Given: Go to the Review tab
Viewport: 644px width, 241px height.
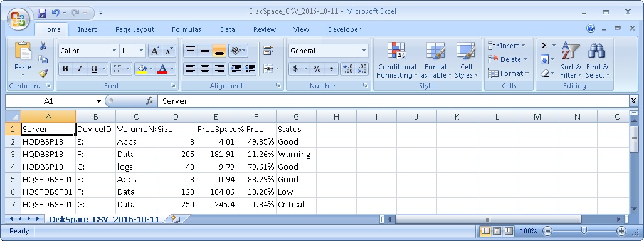Looking at the screenshot, I should click(265, 29).
